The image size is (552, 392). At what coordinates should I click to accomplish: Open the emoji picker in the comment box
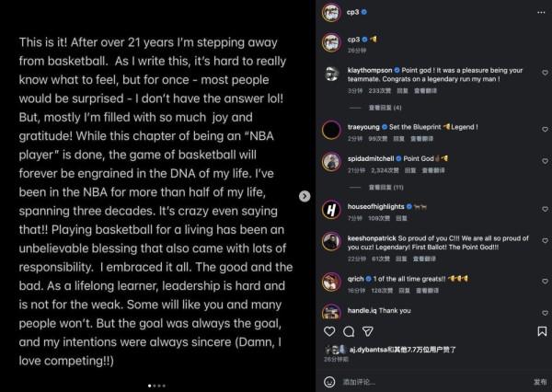[329, 380]
